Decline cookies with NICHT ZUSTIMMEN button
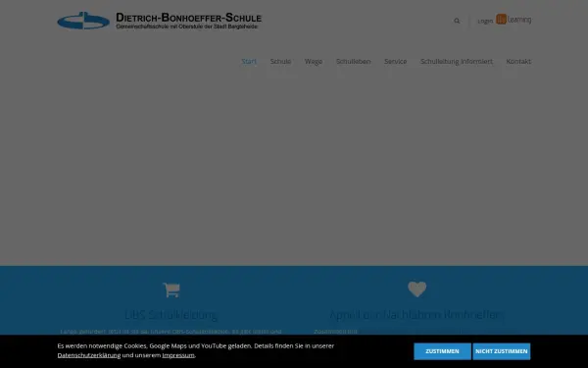The image size is (588, 368). [502, 351]
